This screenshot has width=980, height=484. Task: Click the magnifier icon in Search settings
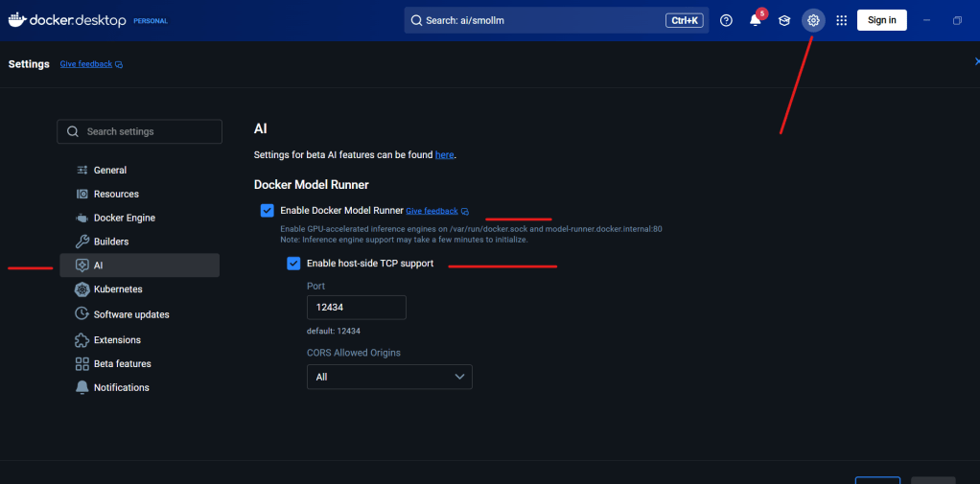(x=73, y=131)
